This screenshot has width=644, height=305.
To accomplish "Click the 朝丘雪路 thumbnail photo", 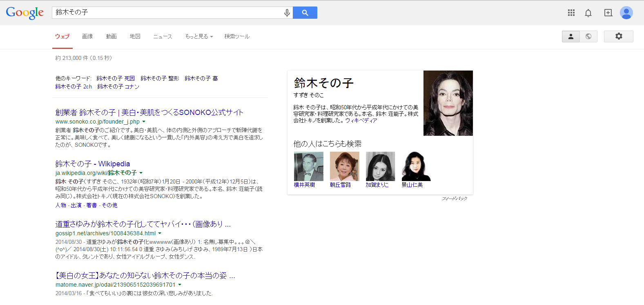I will [x=345, y=166].
